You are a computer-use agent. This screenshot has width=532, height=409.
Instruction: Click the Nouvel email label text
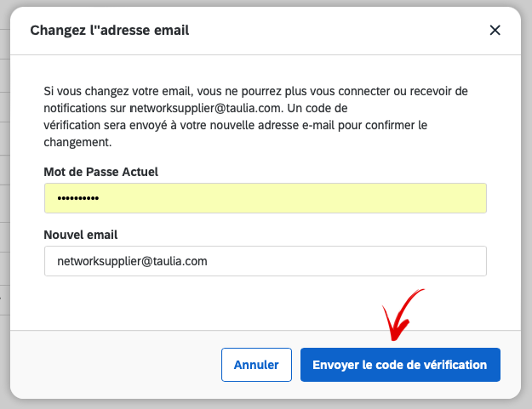coord(81,235)
